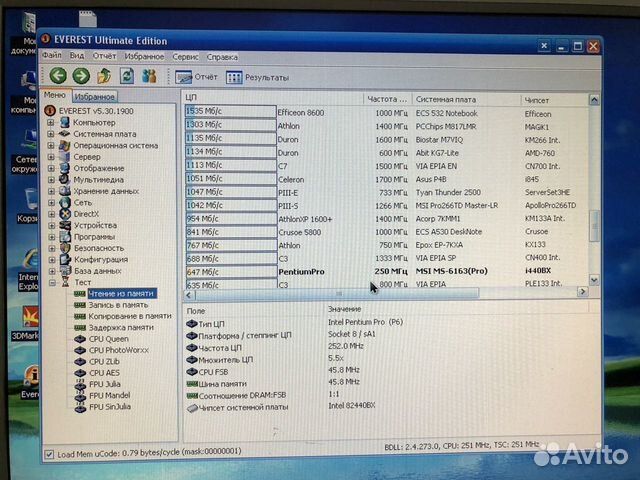The width and height of the screenshot is (640, 480).
Task: Click the FPU Mandel icon
Action: (x=80, y=396)
